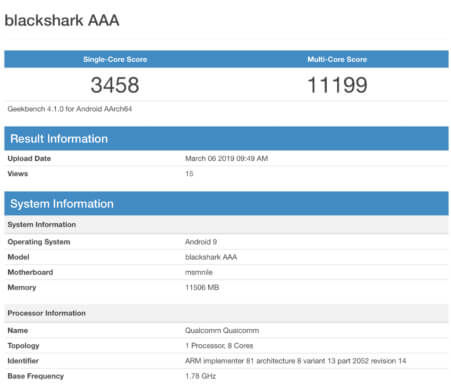Click 'Geekbench 4.1.0 for Android AArch64' text

pyautogui.click(x=70, y=109)
